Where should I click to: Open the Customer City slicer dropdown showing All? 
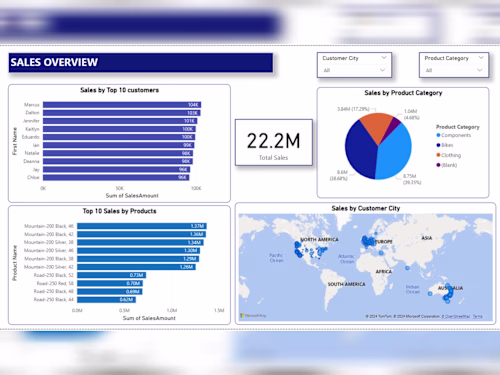(354, 70)
